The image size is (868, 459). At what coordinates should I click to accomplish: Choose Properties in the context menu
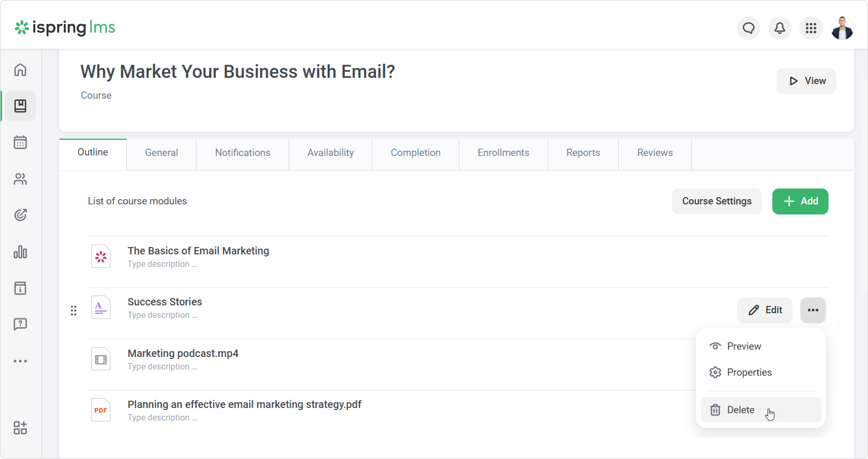(x=749, y=372)
